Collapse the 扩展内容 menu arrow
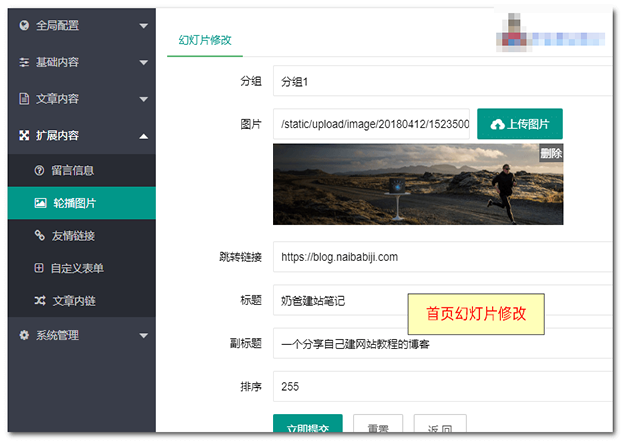621x441 pixels. point(143,136)
